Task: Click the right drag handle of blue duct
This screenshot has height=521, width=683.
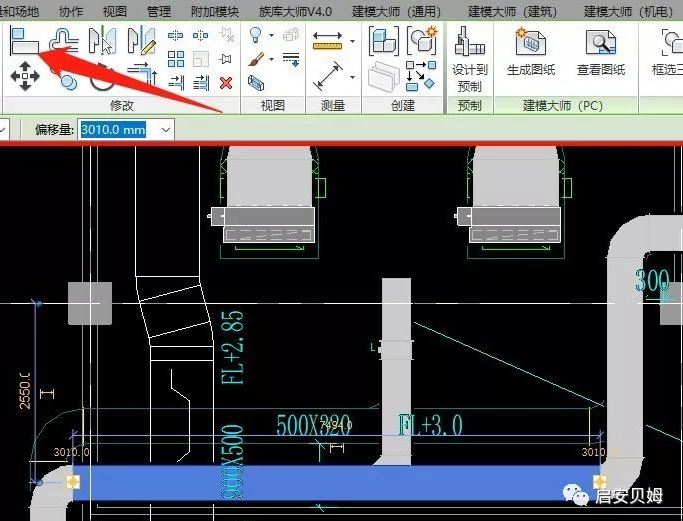Action: [x=599, y=482]
